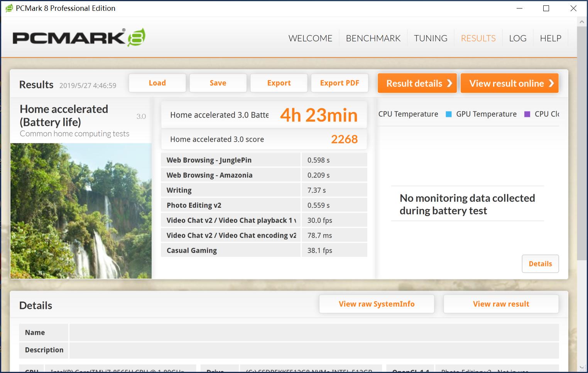Screen dimensions: 588x373
Task: Click the GPU Temperature legend label
Action: tap(486, 114)
